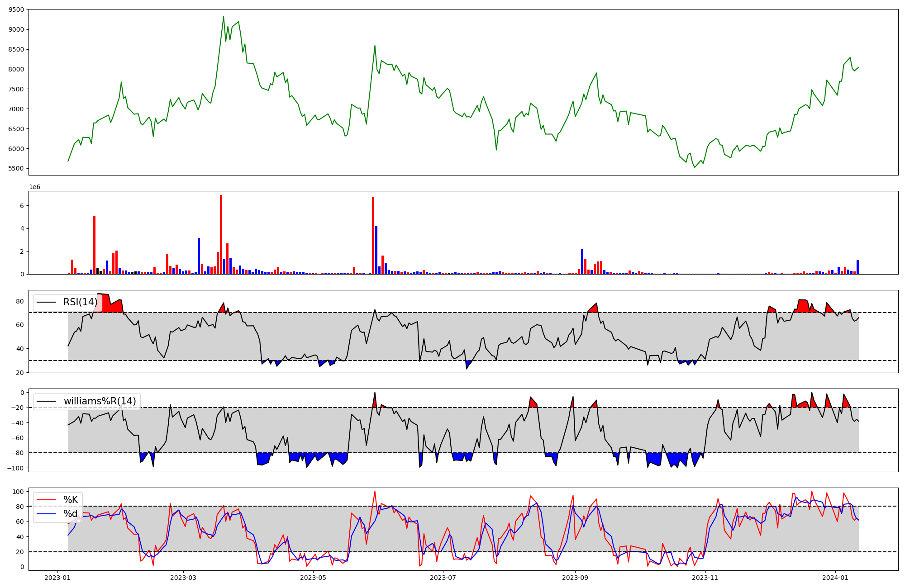
Task: Click the 2023-11 x-axis date label
Action: (x=705, y=578)
